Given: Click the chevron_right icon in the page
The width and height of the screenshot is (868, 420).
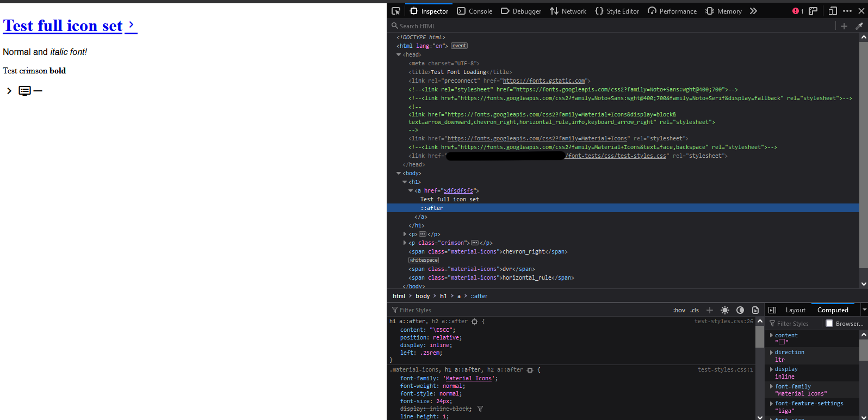Looking at the screenshot, I should [9, 91].
